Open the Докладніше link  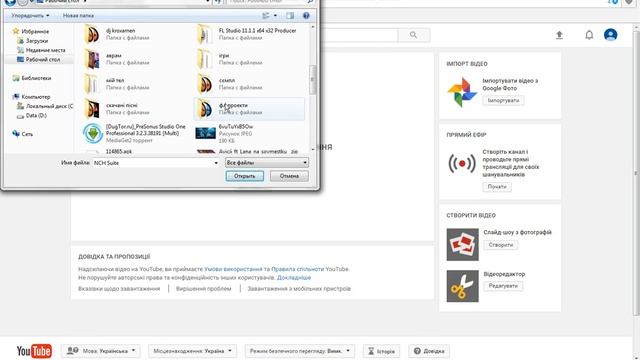(x=294, y=278)
